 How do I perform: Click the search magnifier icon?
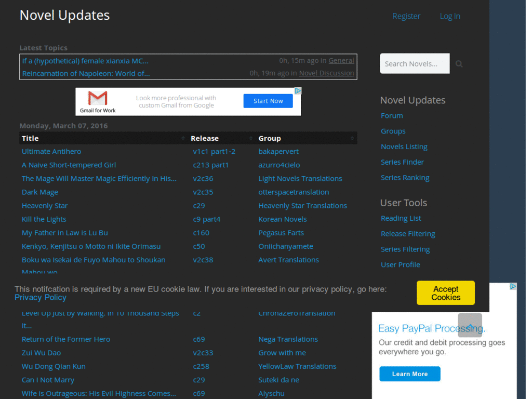[x=459, y=63]
